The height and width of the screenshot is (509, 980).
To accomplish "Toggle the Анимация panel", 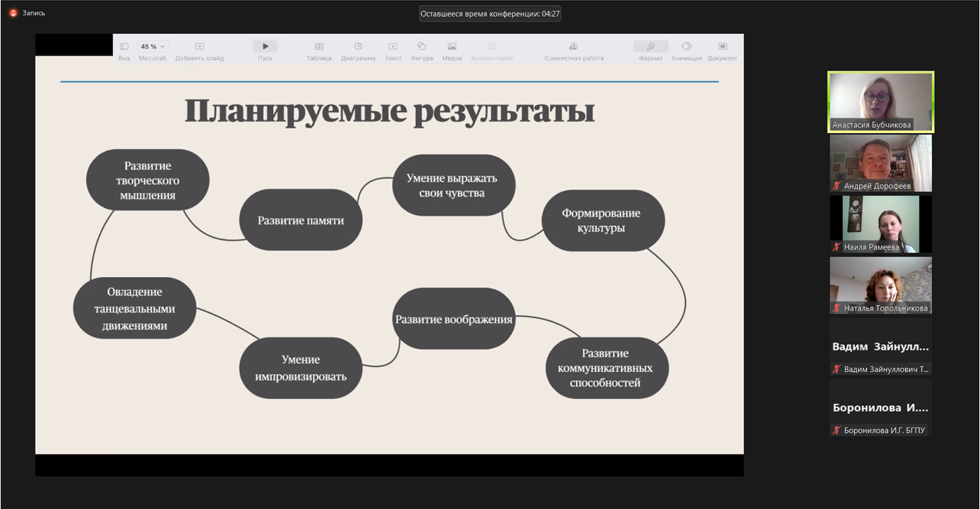I will pyautogui.click(x=686, y=47).
